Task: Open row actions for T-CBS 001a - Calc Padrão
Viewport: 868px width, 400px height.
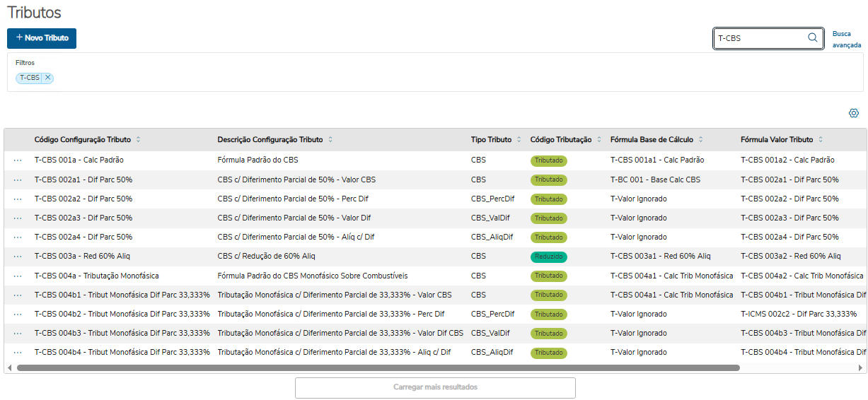Action: point(18,160)
